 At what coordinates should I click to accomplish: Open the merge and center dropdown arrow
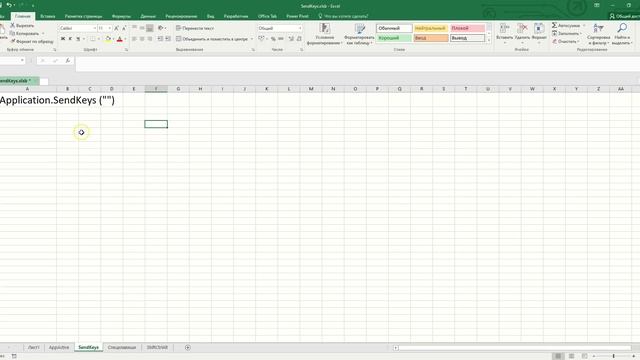click(x=252, y=39)
